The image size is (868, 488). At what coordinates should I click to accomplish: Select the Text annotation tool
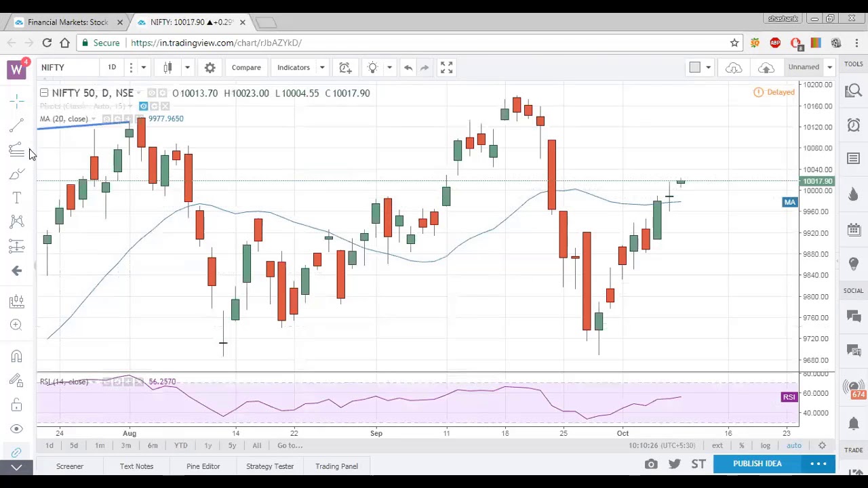17,197
